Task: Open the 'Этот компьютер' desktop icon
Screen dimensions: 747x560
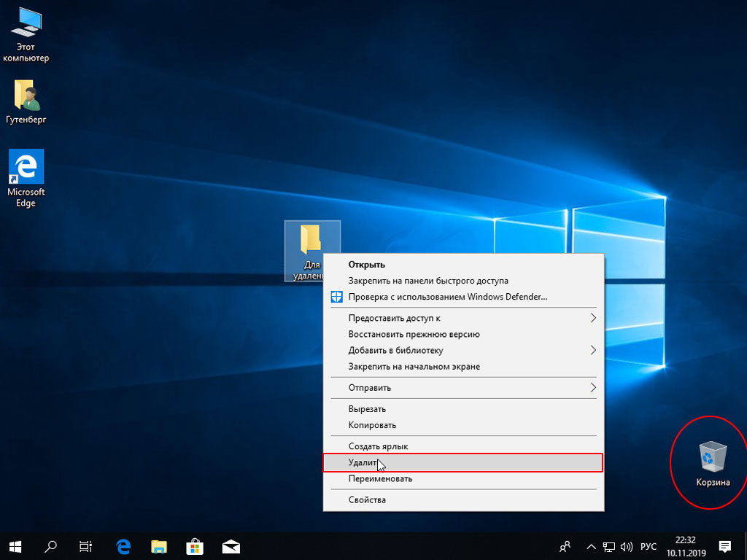Action: (x=26, y=34)
